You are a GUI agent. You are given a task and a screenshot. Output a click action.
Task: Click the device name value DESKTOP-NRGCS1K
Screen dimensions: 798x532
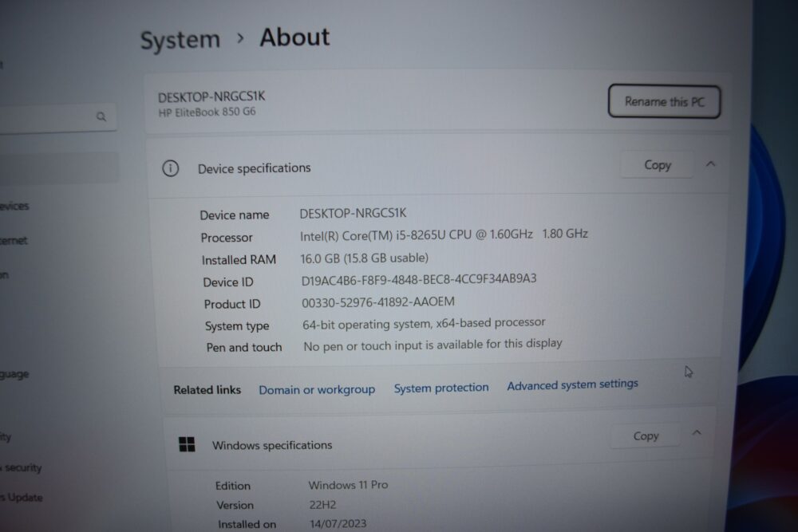[353, 213]
